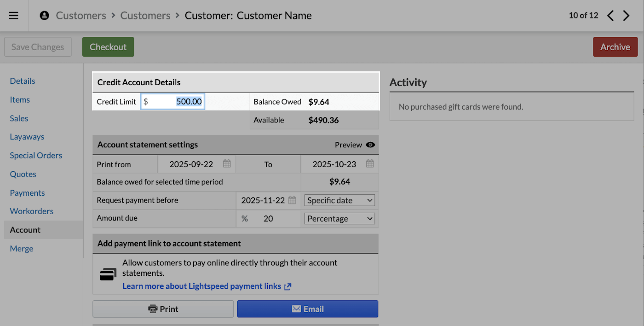
Task: Click the printer icon on the Print button
Action: (x=152, y=309)
